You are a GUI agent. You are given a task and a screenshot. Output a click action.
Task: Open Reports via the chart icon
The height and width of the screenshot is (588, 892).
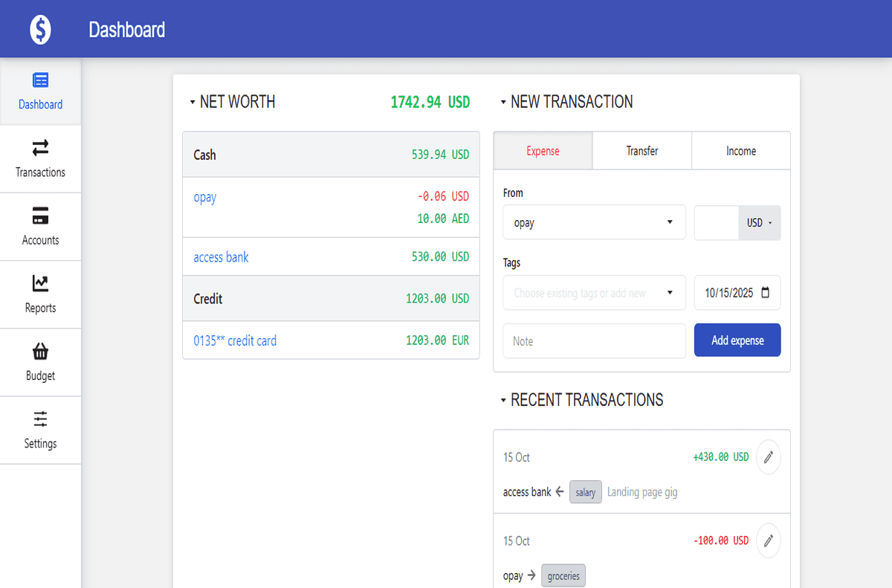pyautogui.click(x=40, y=283)
